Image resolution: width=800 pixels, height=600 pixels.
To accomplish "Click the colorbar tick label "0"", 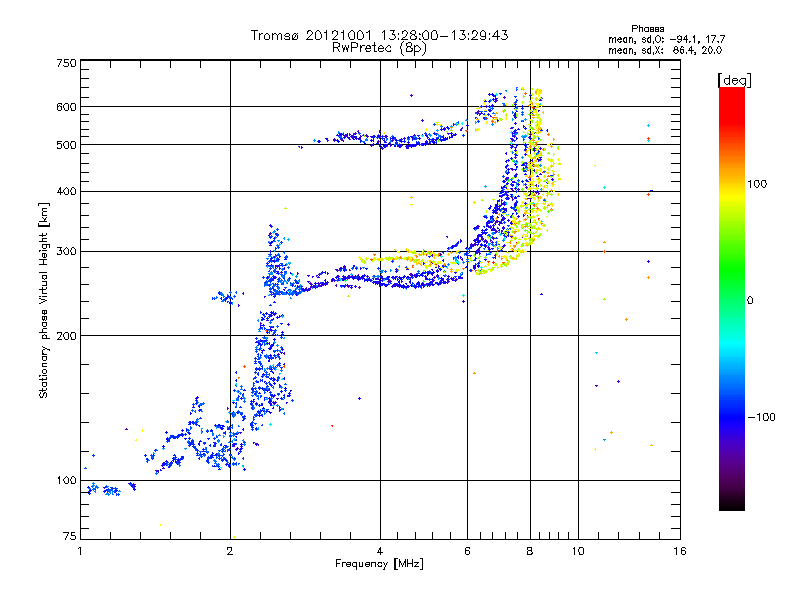I will (x=750, y=301).
